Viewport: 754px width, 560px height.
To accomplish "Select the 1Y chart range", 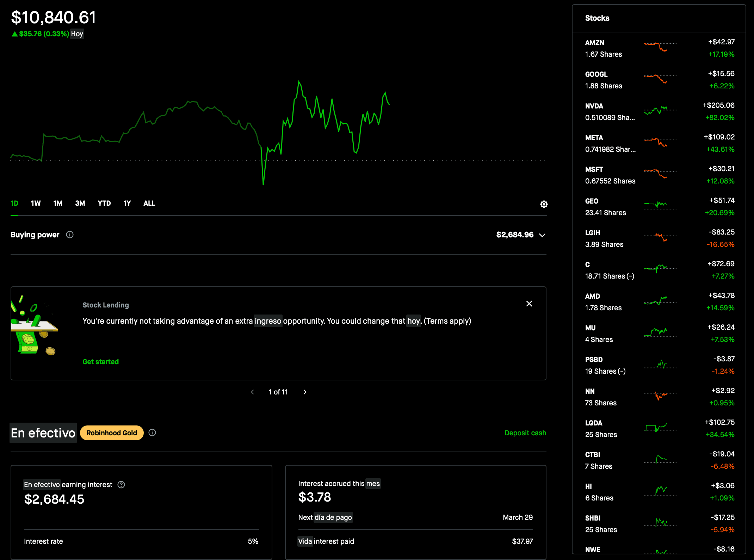I will click(x=127, y=203).
